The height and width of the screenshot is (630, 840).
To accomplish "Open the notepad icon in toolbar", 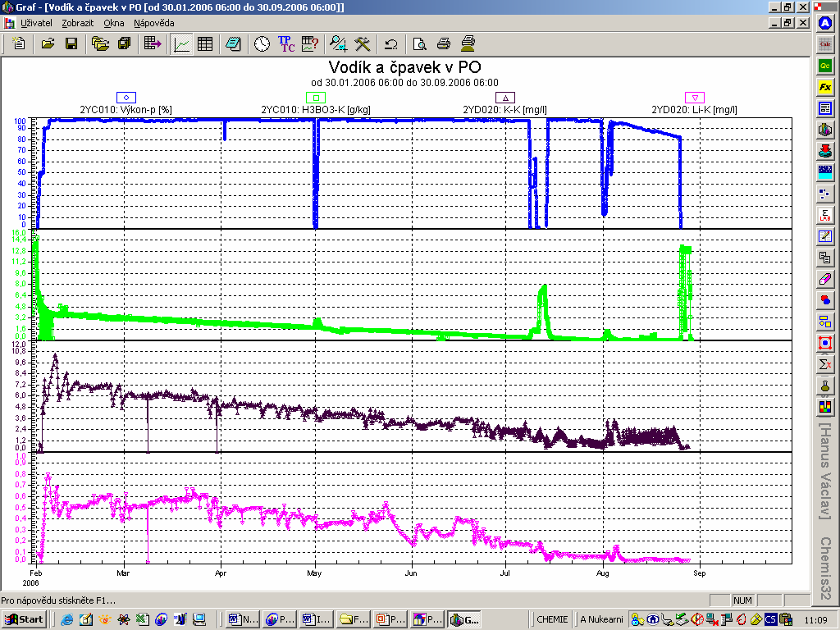I will (233, 43).
